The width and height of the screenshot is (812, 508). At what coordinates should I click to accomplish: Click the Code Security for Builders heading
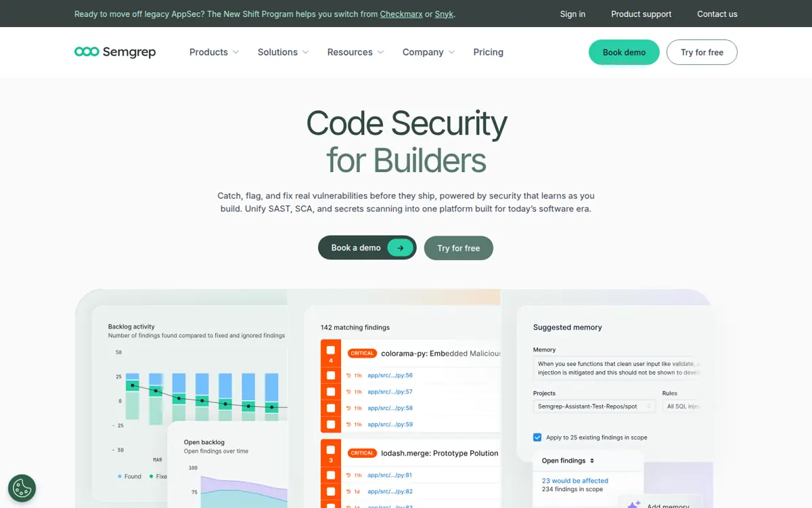[406, 142]
